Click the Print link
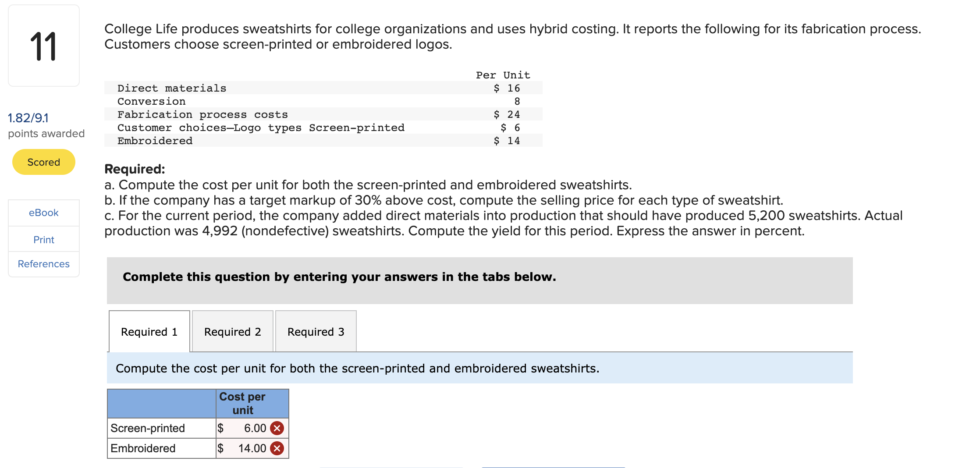The height and width of the screenshot is (468, 980). coord(43,239)
